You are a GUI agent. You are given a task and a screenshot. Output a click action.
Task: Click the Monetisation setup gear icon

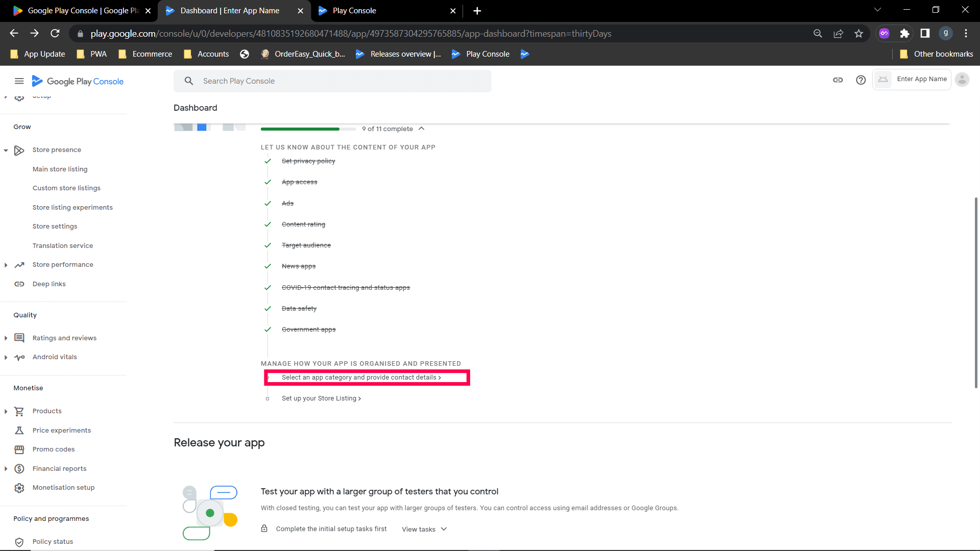[x=19, y=488]
